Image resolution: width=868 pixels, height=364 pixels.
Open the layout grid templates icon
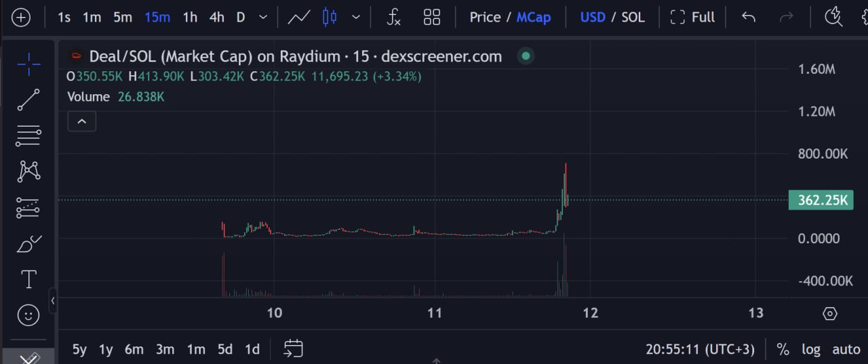click(x=432, y=17)
